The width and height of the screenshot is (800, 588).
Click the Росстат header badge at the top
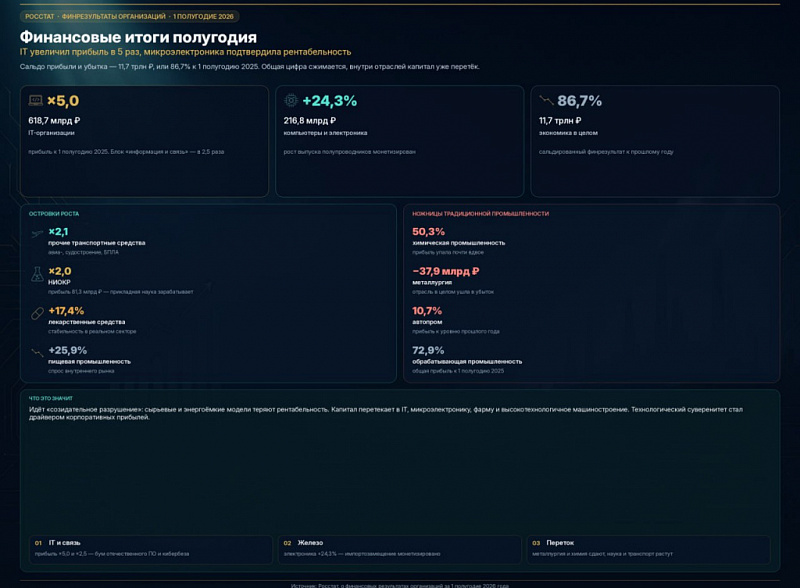click(x=130, y=16)
